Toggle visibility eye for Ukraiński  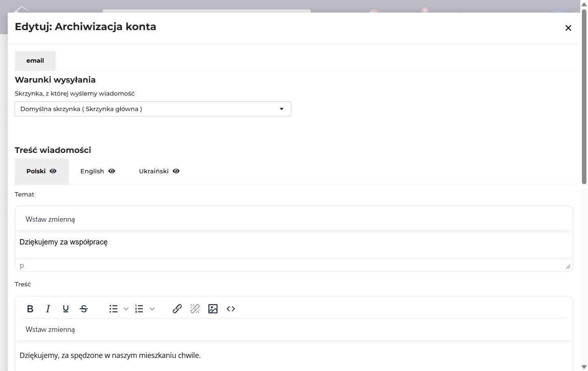click(176, 171)
